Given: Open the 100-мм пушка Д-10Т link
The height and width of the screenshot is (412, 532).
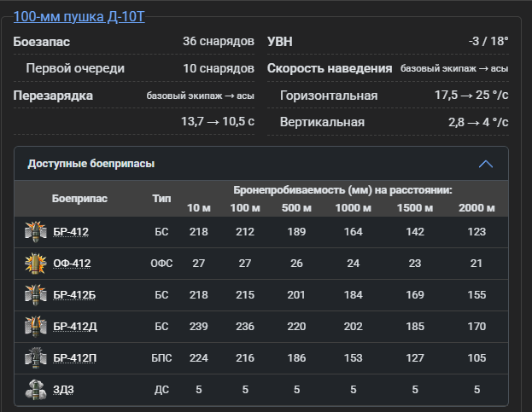Looking at the screenshot, I should (x=79, y=16).
